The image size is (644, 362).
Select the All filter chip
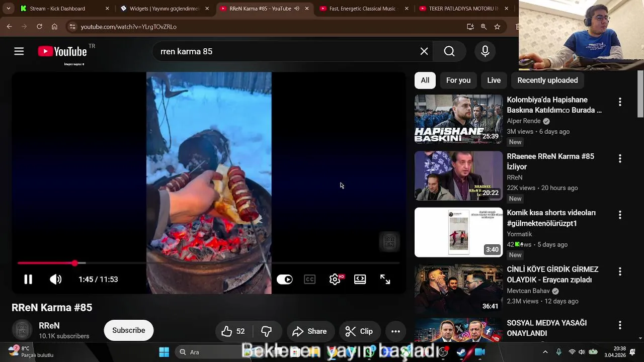tap(425, 80)
